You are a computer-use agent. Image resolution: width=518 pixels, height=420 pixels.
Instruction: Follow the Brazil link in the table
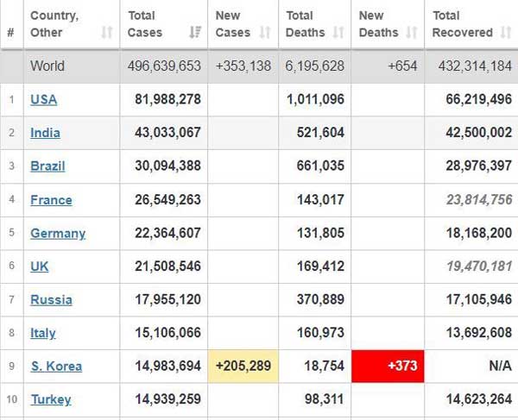coord(47,166)
